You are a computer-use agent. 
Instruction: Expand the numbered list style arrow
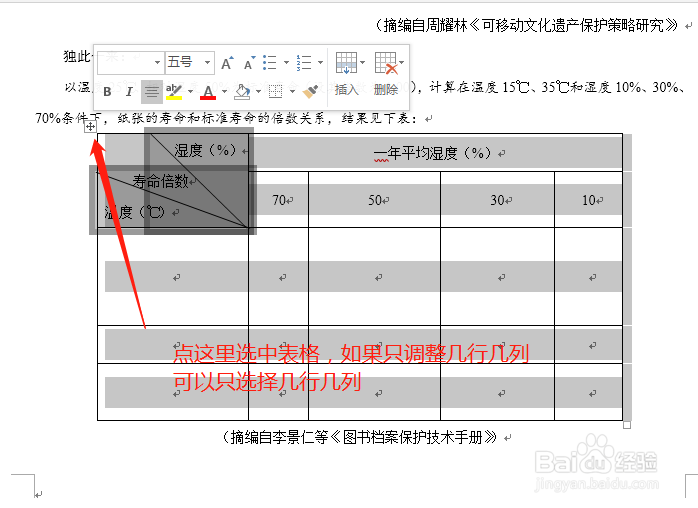click(320, 63)
